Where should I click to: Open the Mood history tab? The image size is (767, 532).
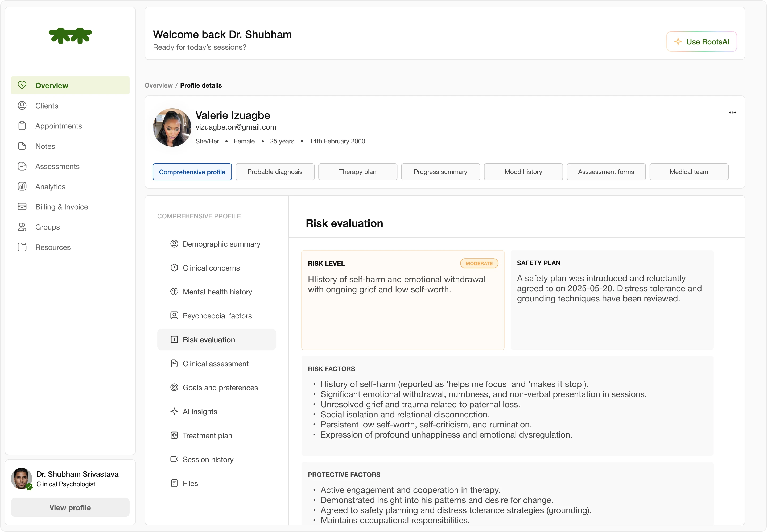click(x=523, y=172)
